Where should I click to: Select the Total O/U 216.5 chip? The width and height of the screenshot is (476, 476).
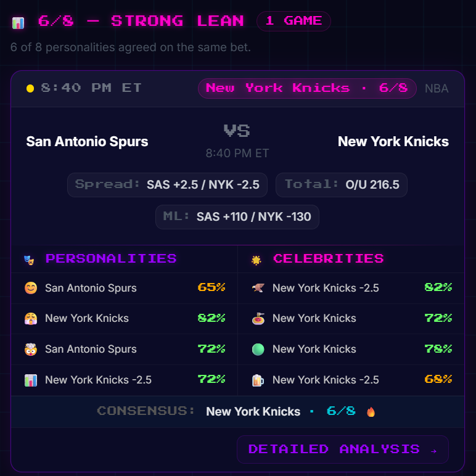pyautogui.click(x=341, y=184)
